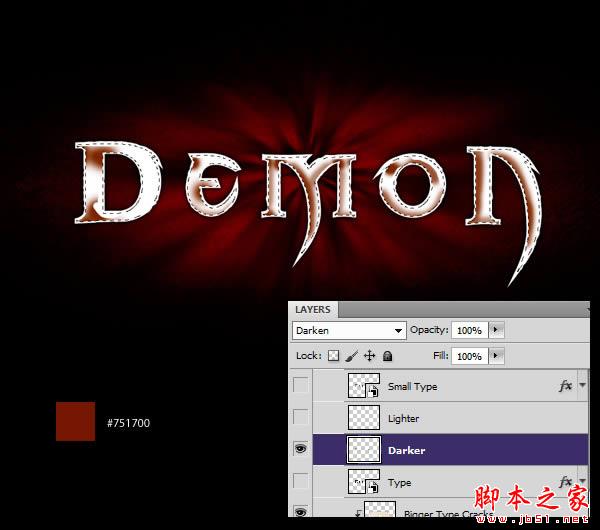This screenshot has width=600, height=530.
Task: Click the Small Type layer thumbnail
Action: (364, 385)
